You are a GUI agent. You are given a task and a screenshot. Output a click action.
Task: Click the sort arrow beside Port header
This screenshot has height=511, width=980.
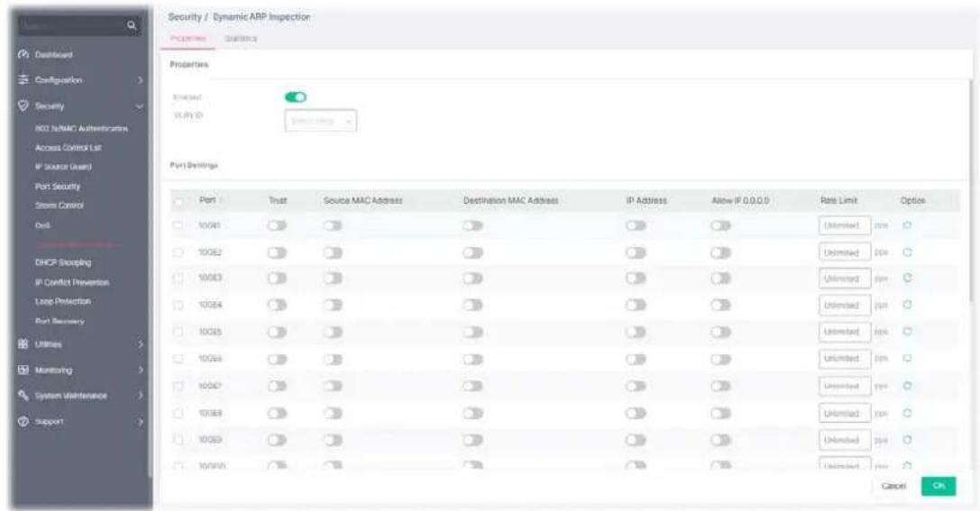221,201
